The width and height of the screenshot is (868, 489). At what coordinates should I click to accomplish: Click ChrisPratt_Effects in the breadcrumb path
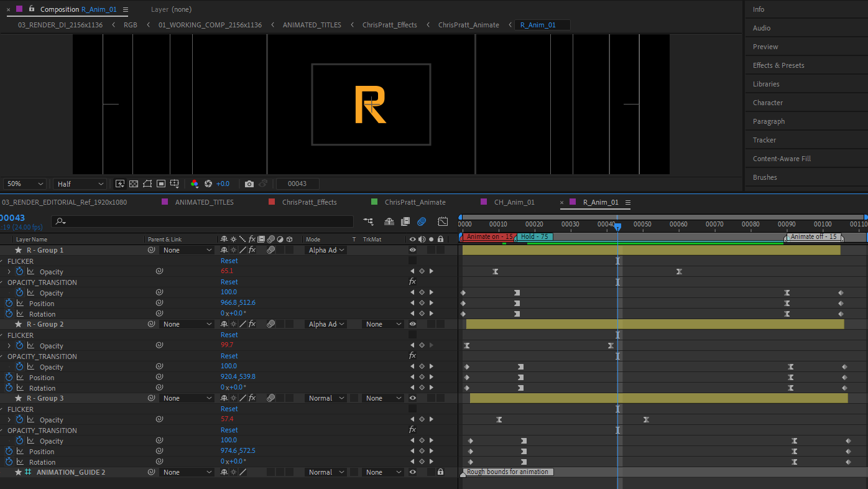[389, 25]
